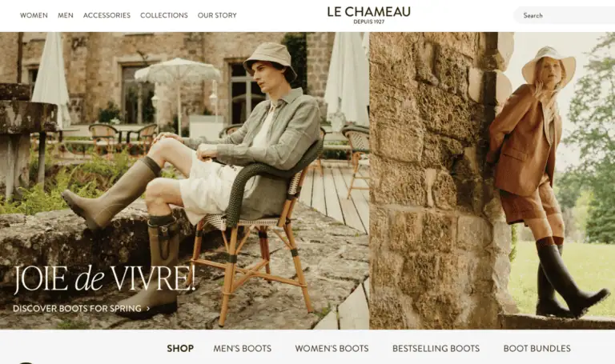
Task: View BESTSELLING BOOTS
Action: click(436, 348)
